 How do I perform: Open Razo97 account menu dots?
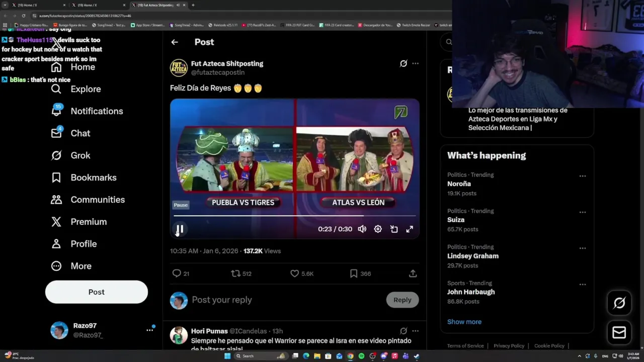tap(149, 330)
